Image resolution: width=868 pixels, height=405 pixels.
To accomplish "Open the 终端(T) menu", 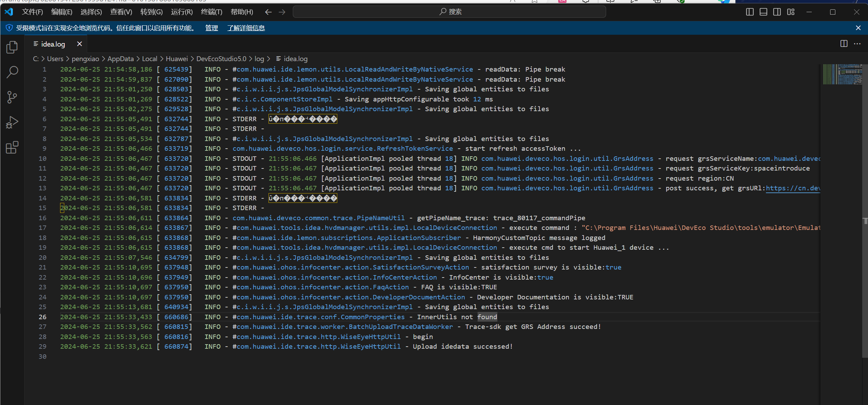I will [212, 12].
